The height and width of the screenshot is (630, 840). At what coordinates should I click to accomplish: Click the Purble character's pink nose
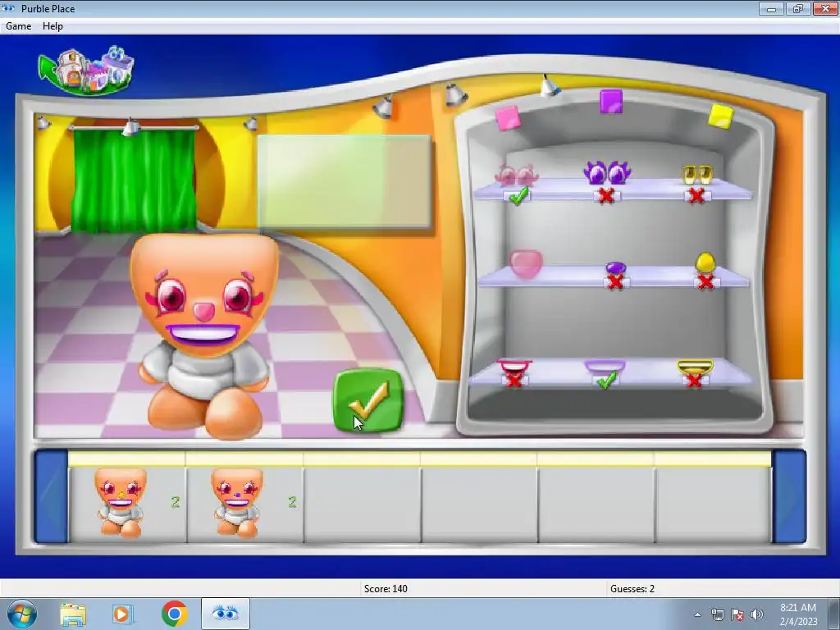[203, 311]
